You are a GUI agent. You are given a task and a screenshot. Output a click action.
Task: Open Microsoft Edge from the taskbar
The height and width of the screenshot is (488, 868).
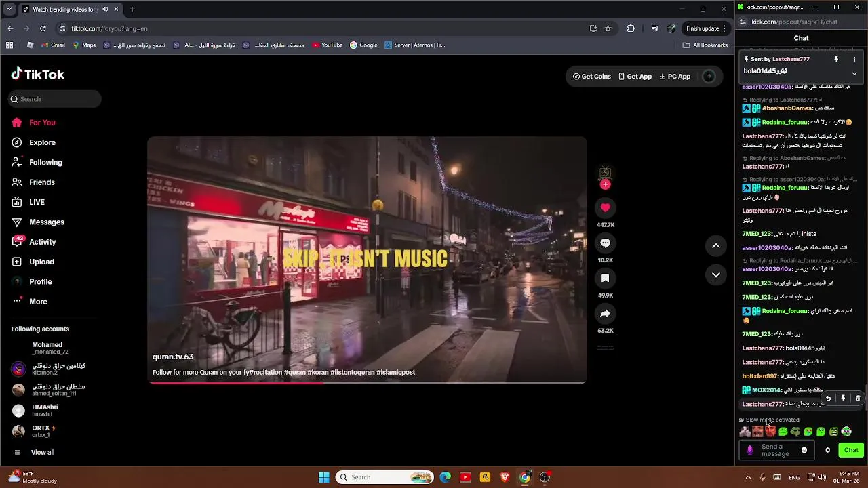446,477
